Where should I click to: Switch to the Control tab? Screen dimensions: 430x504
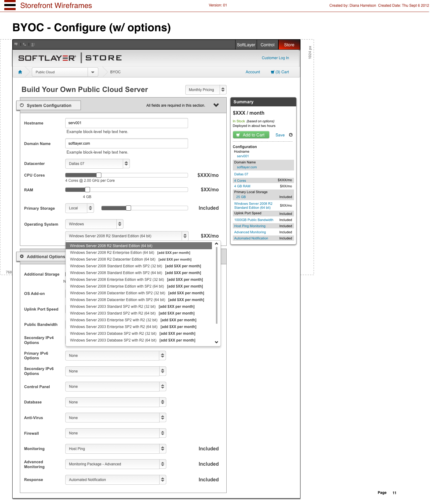click(267, 45)
